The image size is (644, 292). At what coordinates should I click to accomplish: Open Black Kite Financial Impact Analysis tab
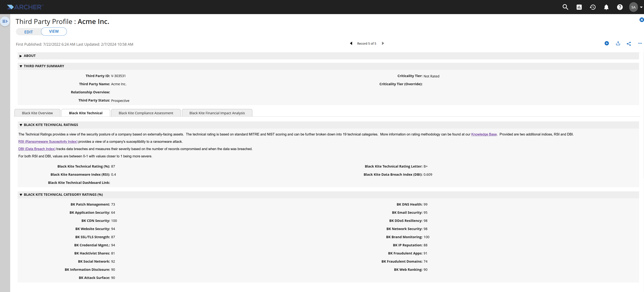tap(217, 113)
